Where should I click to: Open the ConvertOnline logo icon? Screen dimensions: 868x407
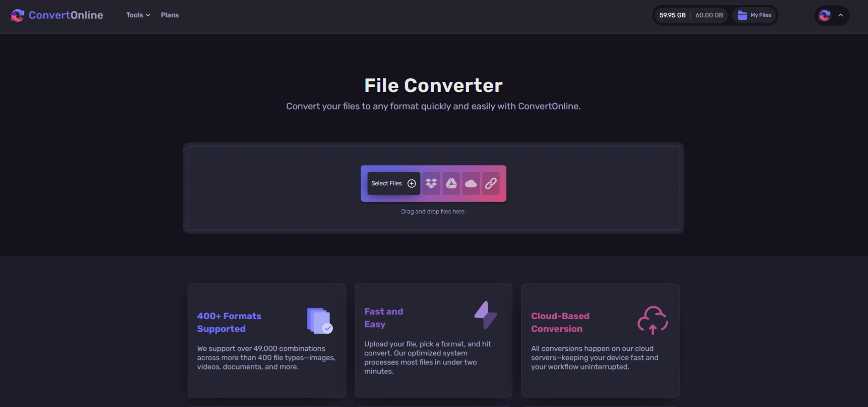17,15
